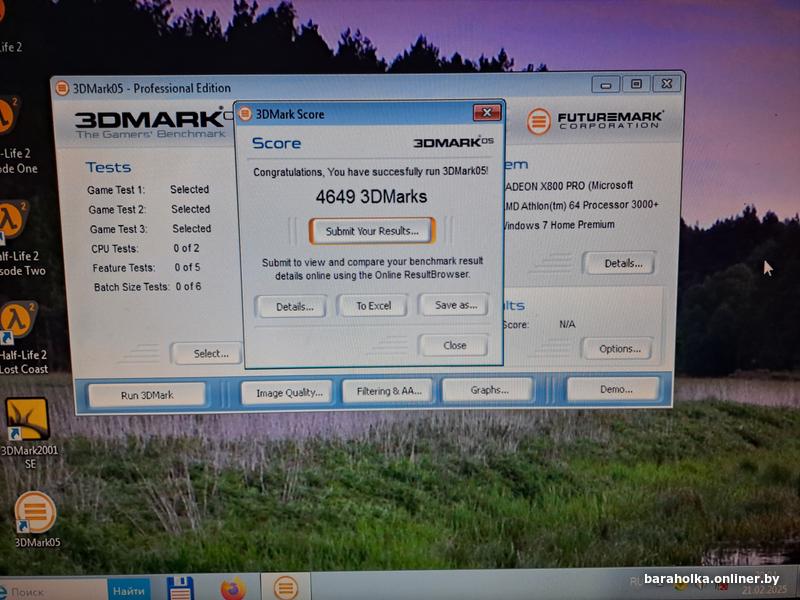Click the '0 of 6' batch size value
Image resolution: width=800 pixels, height=600 pixels.
188,287
